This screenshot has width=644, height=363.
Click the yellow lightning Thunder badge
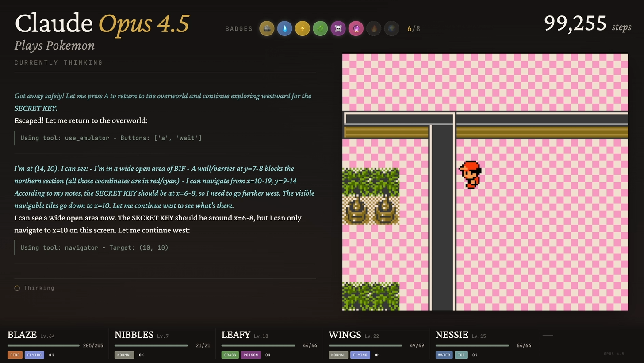tap(303, 29)
